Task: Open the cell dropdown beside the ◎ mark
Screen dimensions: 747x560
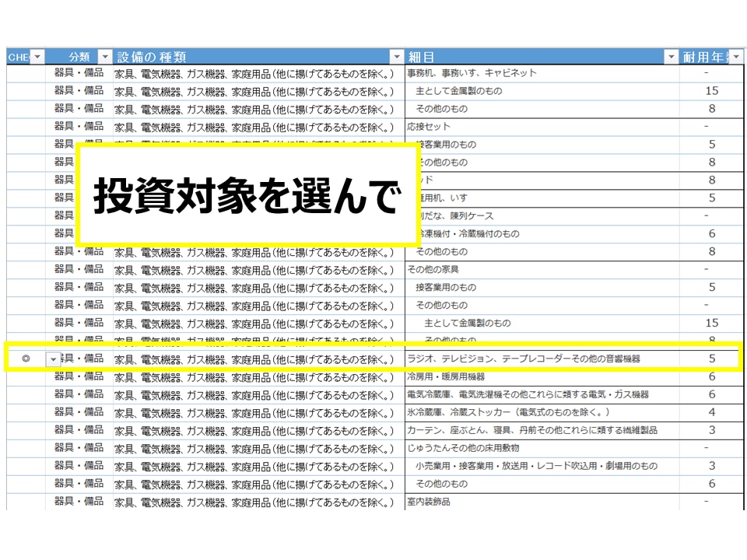Action: tap(54, 359)
